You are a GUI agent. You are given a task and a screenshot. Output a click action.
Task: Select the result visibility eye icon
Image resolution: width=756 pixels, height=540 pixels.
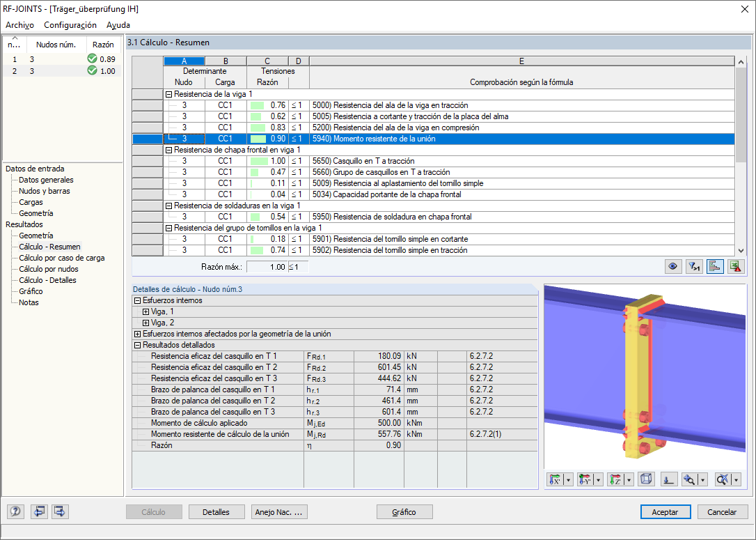[673, 266]
